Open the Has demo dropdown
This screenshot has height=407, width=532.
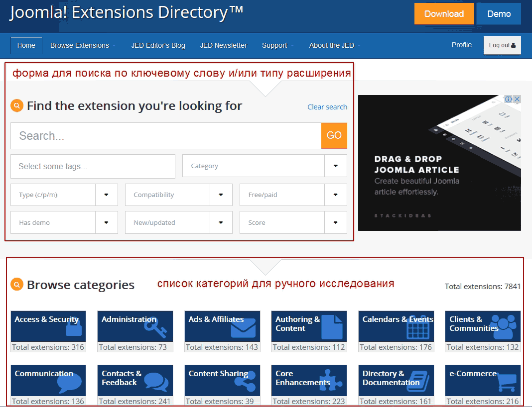click(x=64, y=222)
